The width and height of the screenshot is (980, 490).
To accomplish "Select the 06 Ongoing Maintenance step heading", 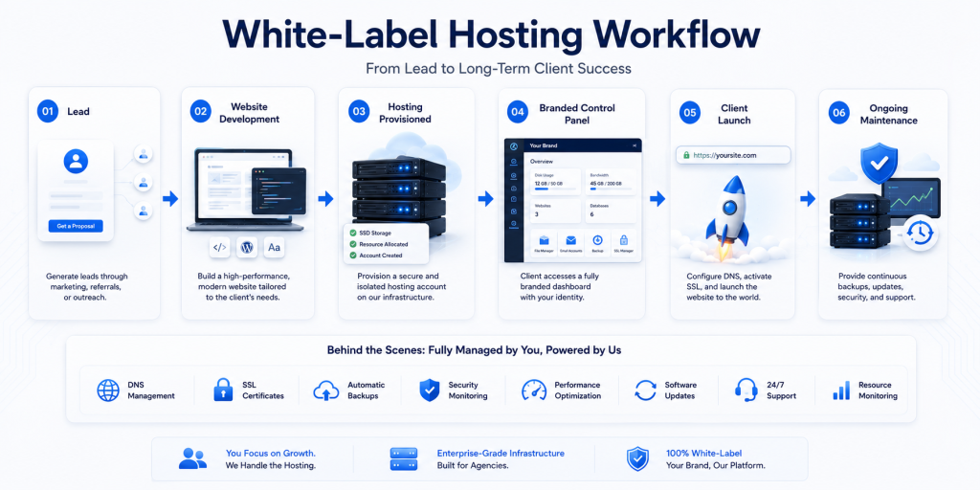I will click(x=874, y=113).
